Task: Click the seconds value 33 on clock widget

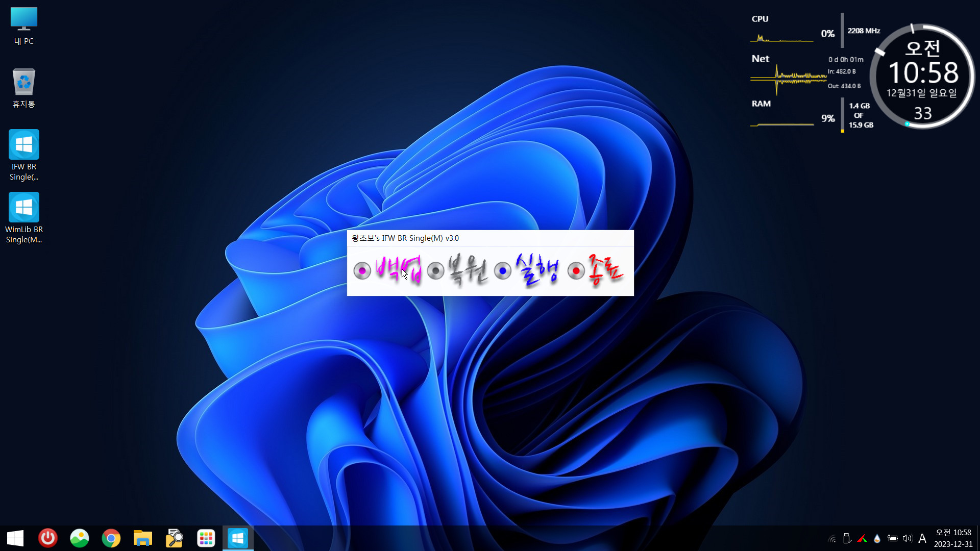Action: coord(923,113)
